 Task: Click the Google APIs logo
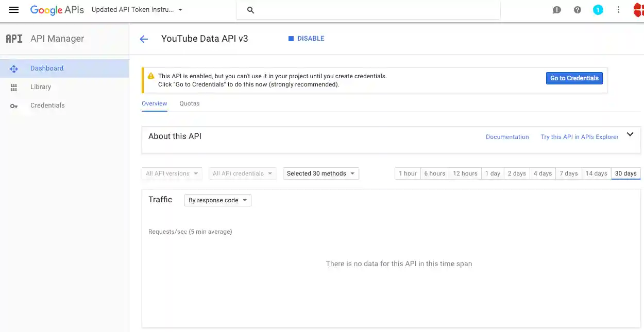57,10
